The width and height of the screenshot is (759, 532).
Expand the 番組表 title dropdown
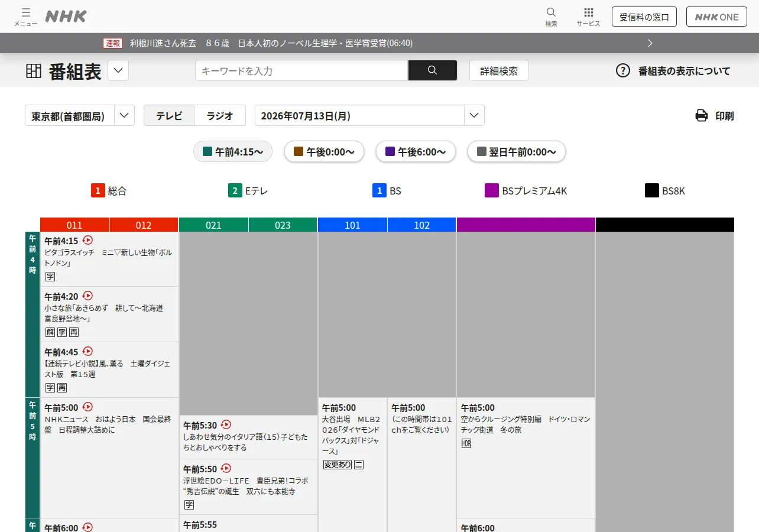coord(118,71)
